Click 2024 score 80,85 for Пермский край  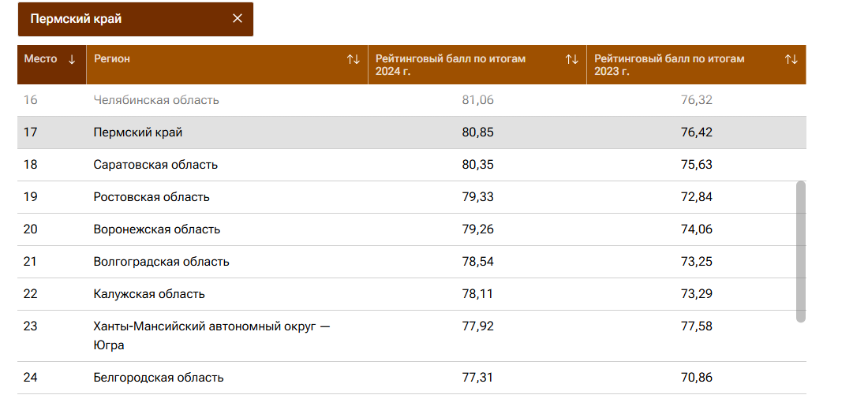point(477,132)
